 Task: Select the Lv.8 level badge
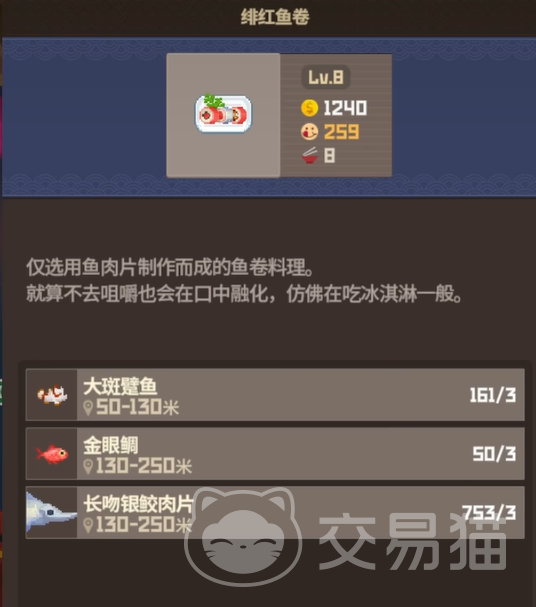pos(326,77)
